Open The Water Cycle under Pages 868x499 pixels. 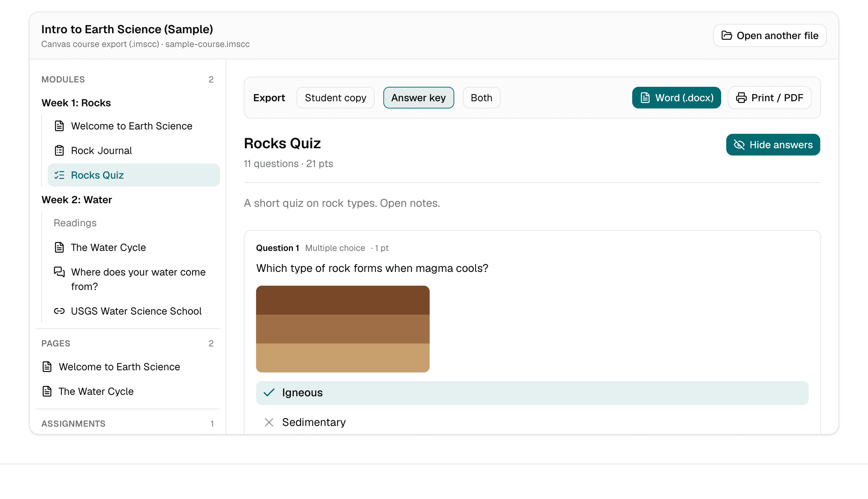(128, 391)
